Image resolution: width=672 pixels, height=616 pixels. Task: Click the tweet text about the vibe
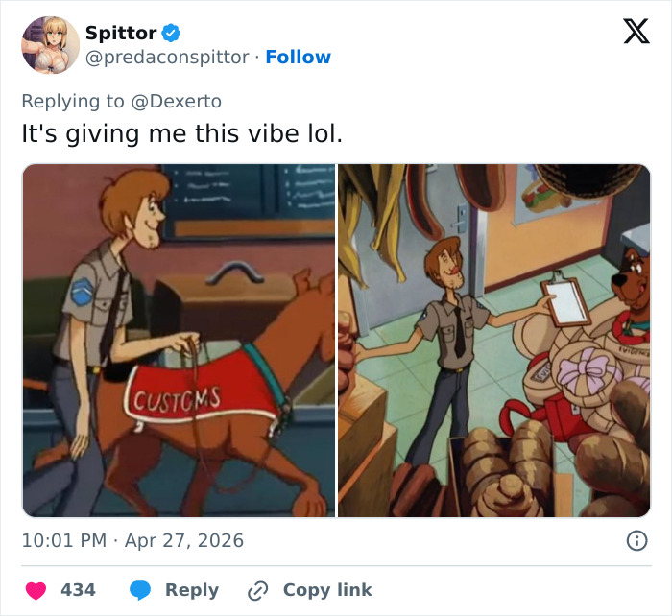(181, 133)
